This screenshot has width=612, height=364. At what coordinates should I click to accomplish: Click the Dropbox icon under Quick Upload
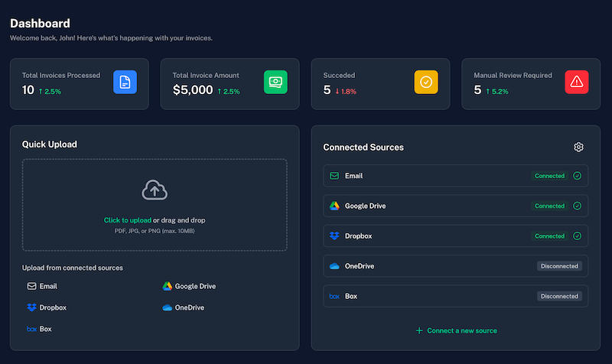(31, 307)
